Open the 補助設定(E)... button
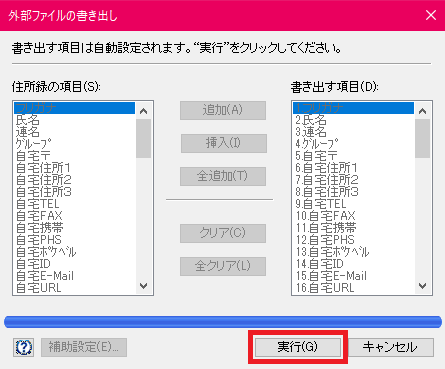Viewport: 445px width, 369px height. click(x=84, y=347)
